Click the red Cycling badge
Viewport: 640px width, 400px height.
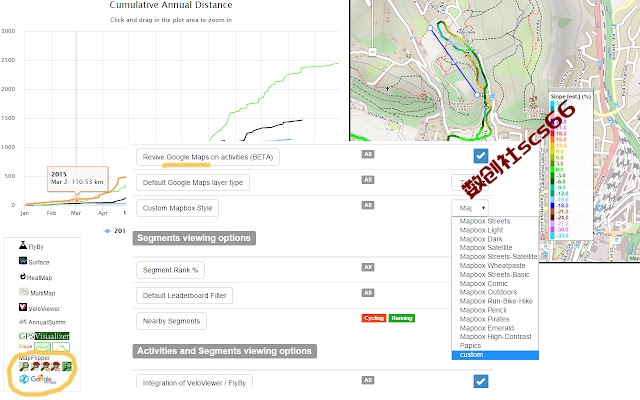point(374,318)
